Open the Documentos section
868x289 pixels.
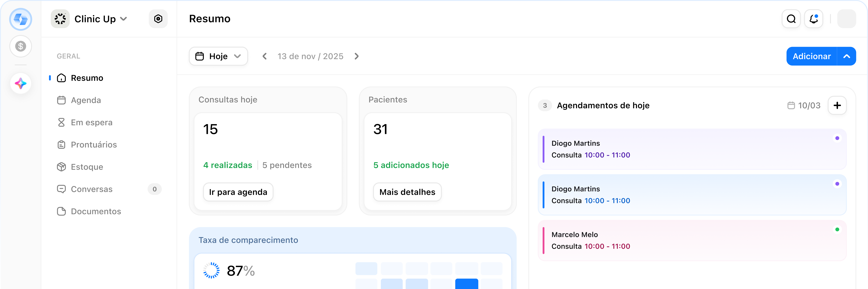tap(96, 211)
